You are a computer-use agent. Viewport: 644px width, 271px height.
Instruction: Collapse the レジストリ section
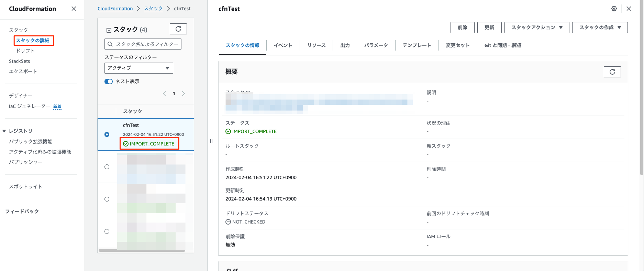pyautogui.click(x=4, y=131)
